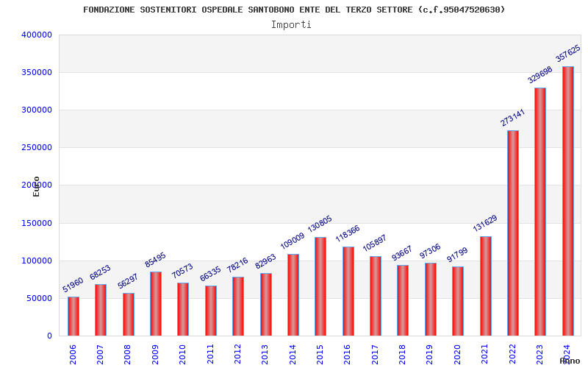Click the value label 68253

point(100,272)
